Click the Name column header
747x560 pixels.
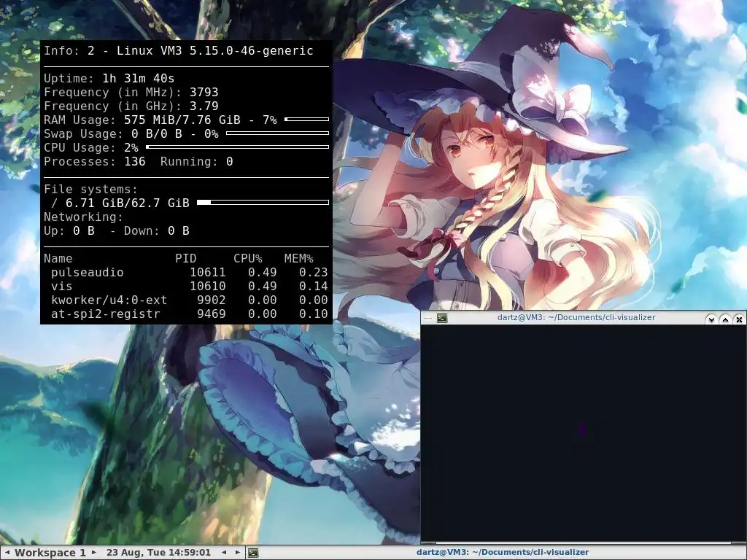[58, 258]
